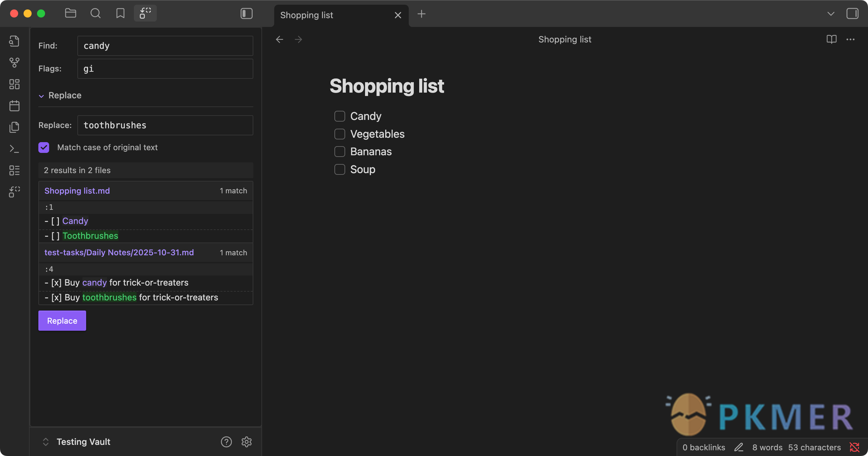Click the search and replace ribbon icon
The height and width of the screenshot is (456, 868).
[14, 192]
